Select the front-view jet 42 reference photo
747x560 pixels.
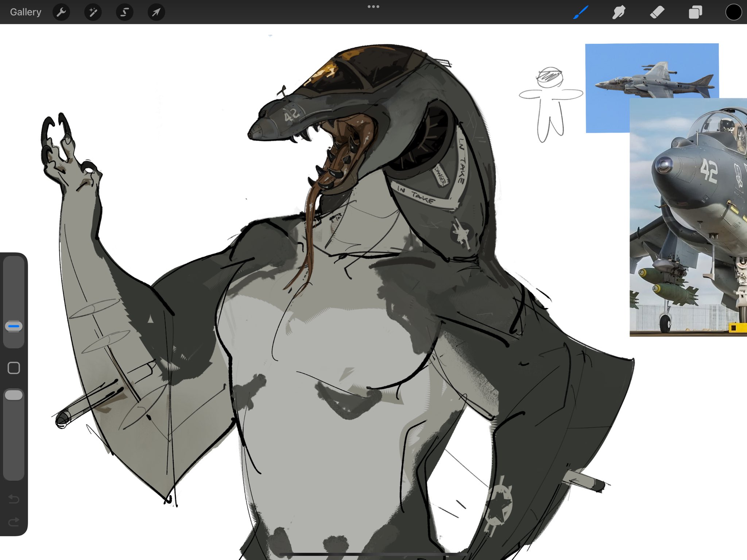pyautogui.click(x=688, y=217)
